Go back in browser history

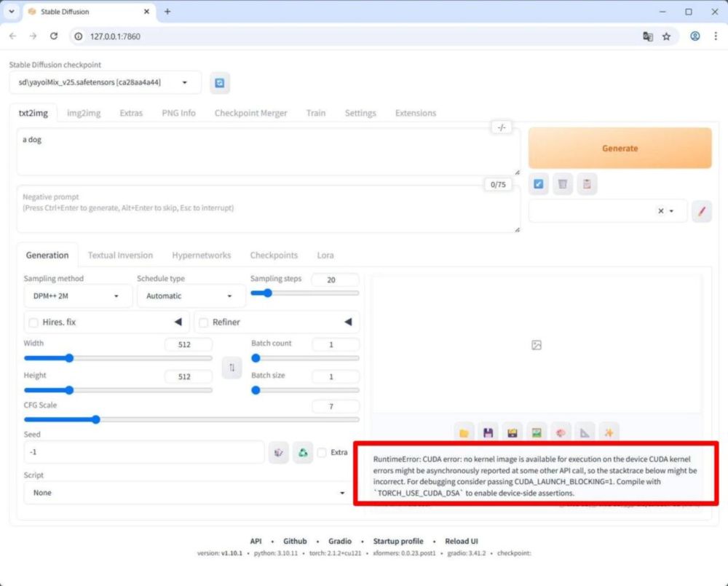point(12,36)
